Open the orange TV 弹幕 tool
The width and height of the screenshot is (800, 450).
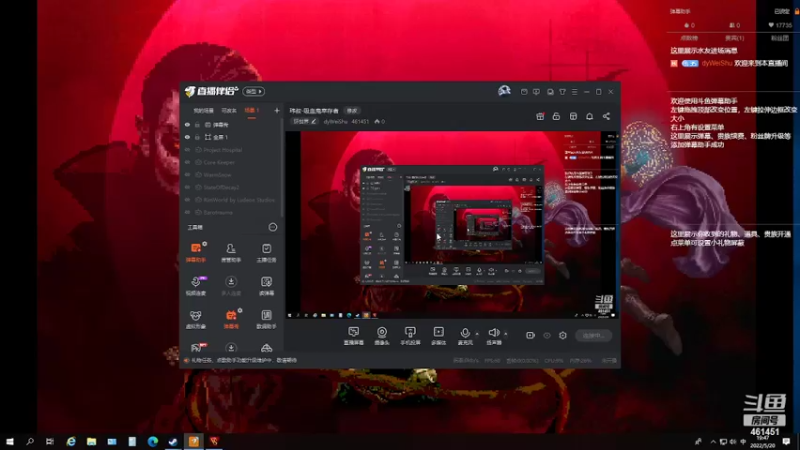tap(231, 319)
